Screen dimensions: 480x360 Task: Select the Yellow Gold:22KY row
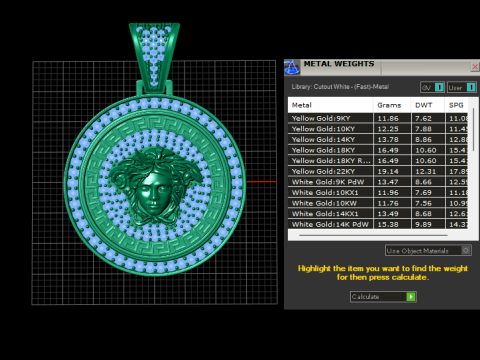(378, 171)
